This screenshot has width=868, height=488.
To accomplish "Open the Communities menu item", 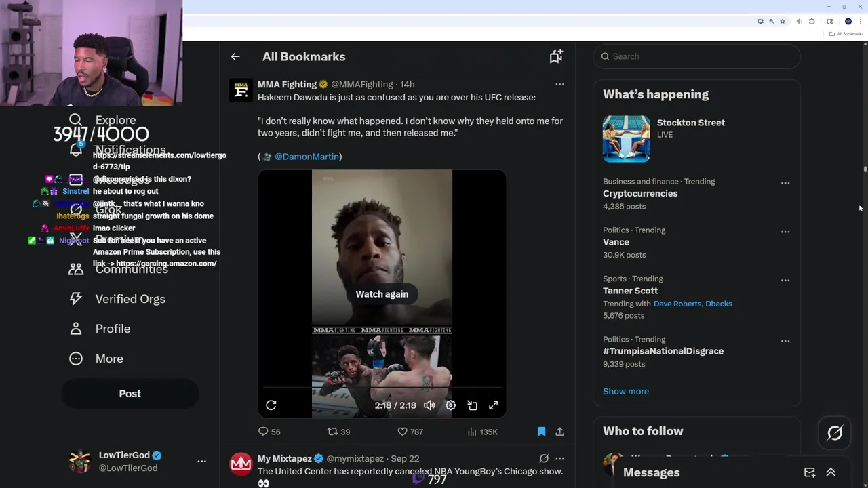I will tap(118, 269).
